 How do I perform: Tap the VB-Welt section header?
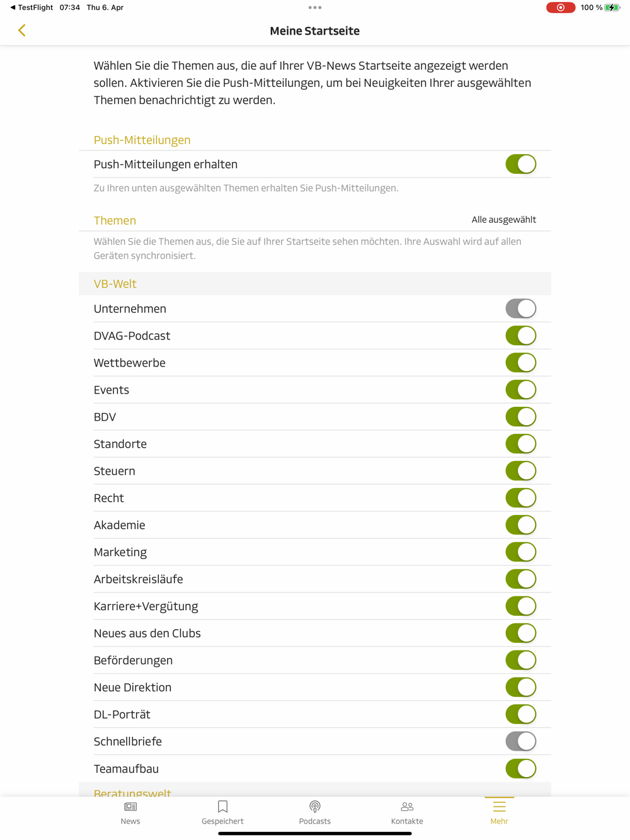[115, 284]
